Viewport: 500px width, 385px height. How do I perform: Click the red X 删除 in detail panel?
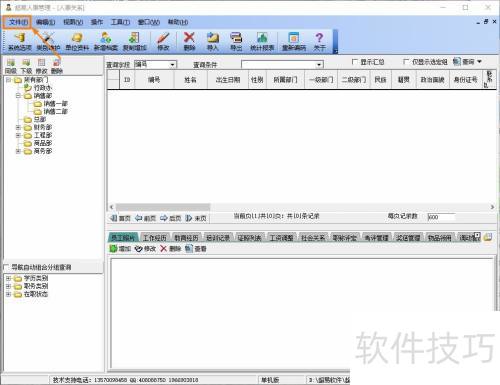170,248
